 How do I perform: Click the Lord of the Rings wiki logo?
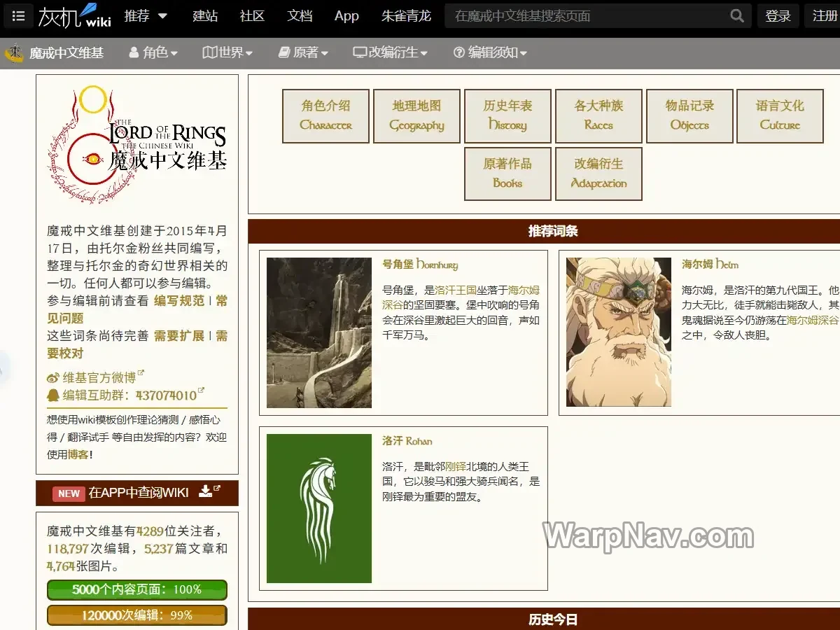click(x=137, y=146)
